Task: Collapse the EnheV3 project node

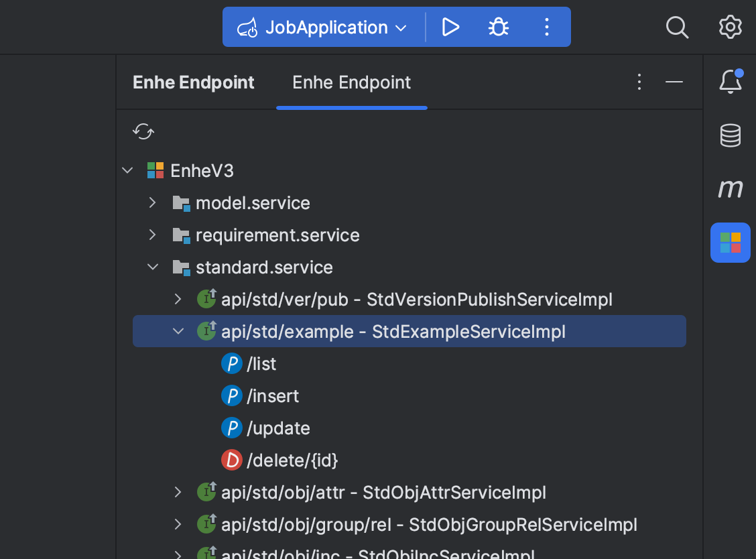Action: click(127, 170)
